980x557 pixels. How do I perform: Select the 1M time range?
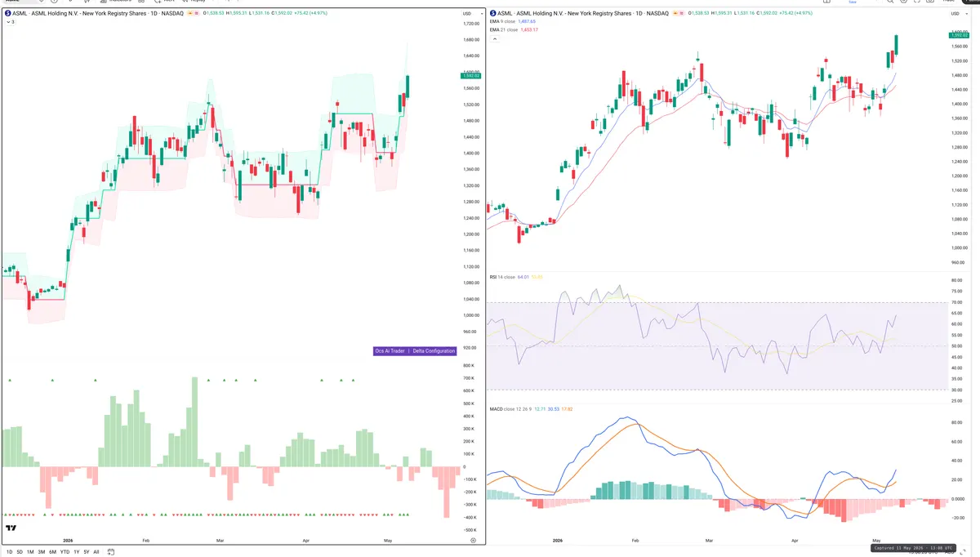pyautogui.click(x=30, y=552)
